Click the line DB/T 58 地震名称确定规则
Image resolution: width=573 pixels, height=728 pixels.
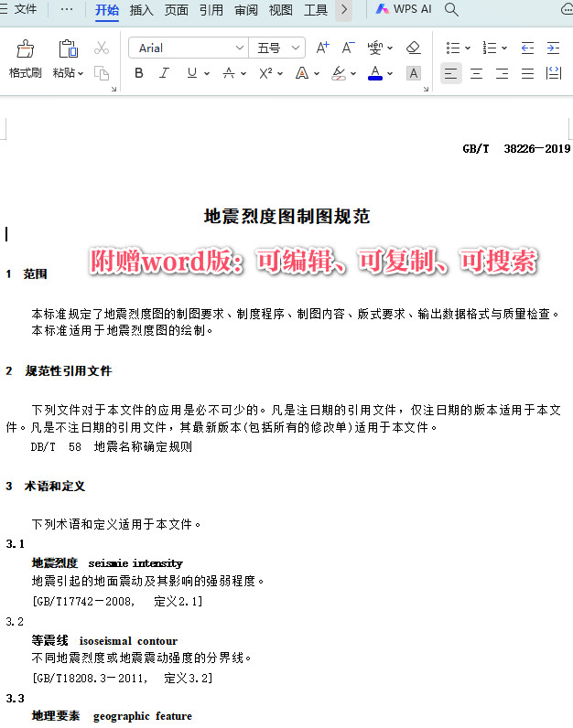click(x=112, y=446)
